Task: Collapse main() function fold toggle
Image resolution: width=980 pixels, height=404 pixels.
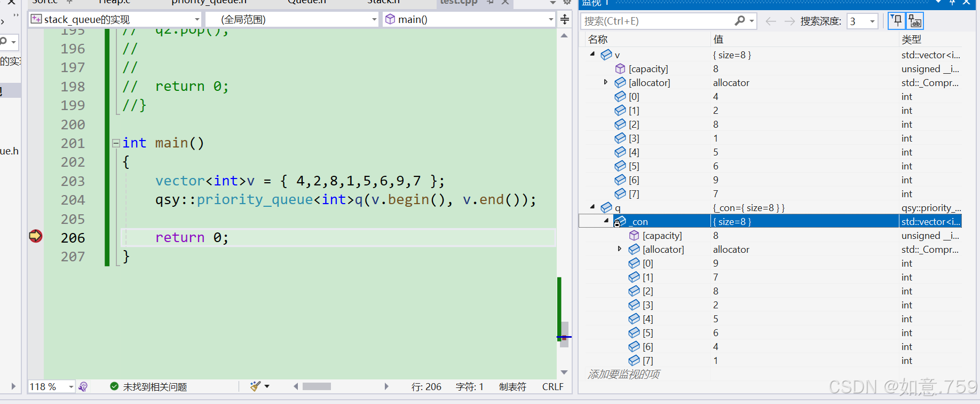Action: (116, 143)
